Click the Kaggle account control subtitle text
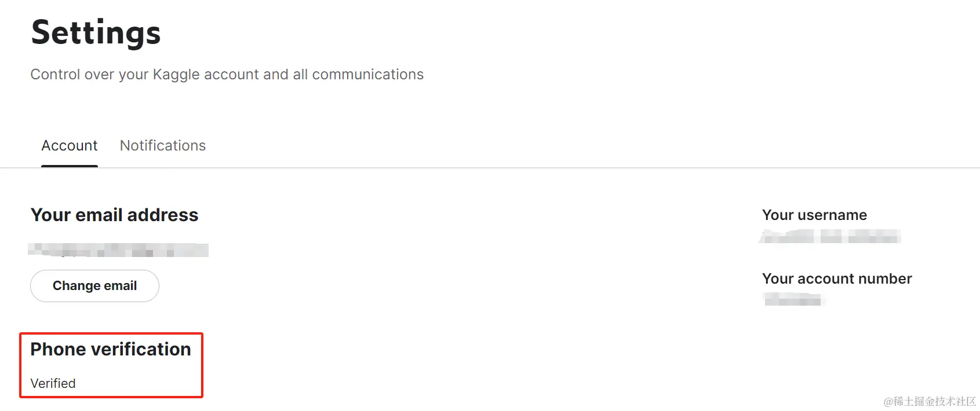The image size is (980, 411). click(227, 74)
